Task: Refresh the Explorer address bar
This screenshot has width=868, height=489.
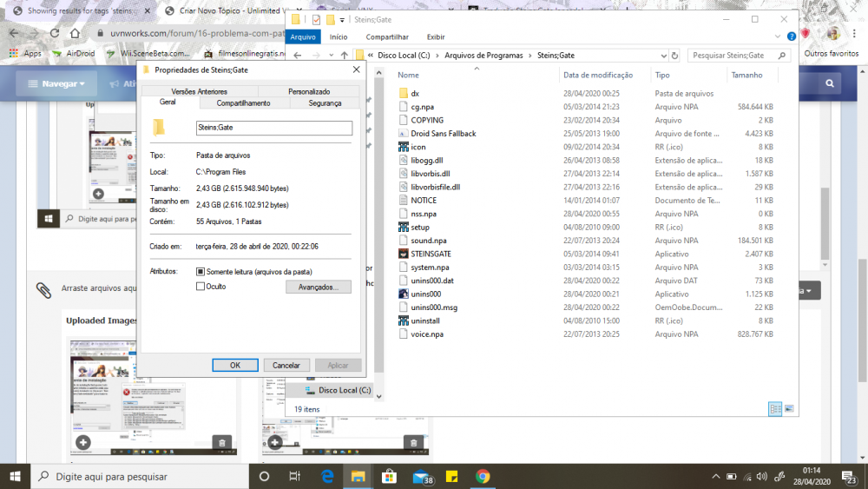Action: 674,56
